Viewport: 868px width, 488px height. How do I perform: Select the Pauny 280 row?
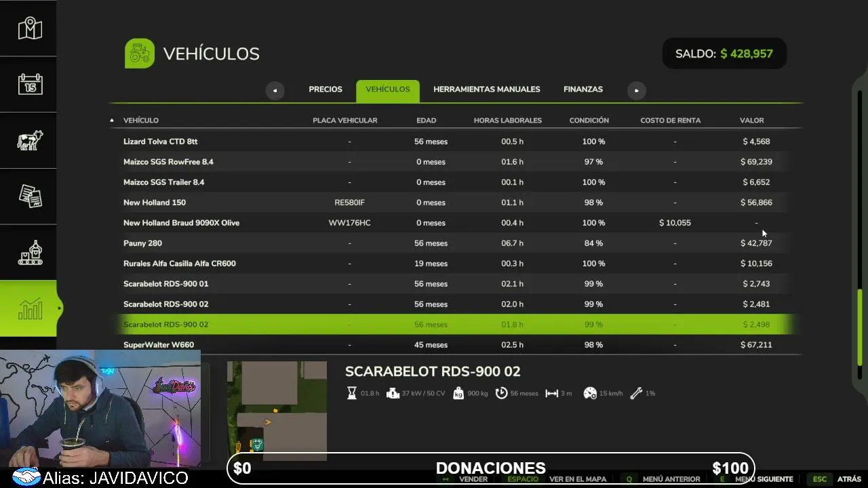click(455, 243)
